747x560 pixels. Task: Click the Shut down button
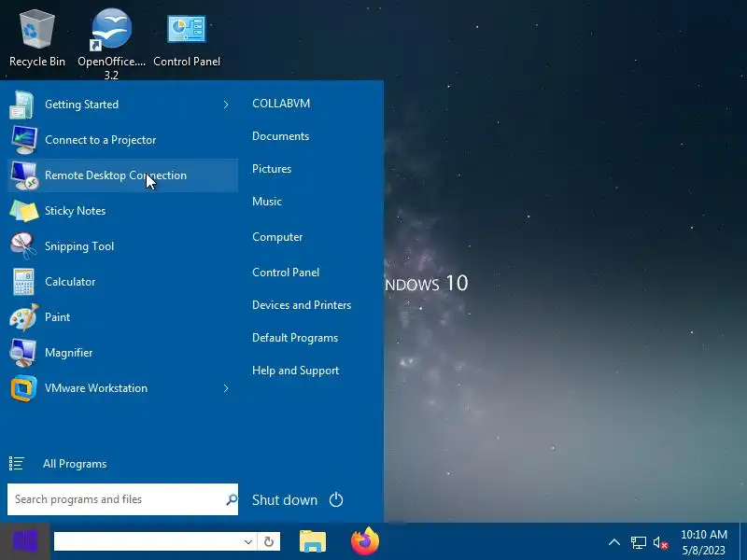click(285, 500)
